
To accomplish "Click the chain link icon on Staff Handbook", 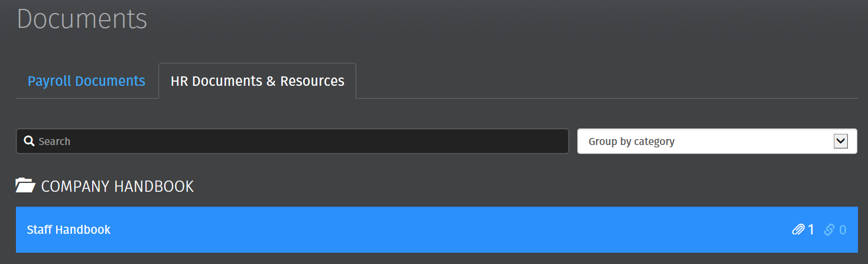I will coord(830,230).
